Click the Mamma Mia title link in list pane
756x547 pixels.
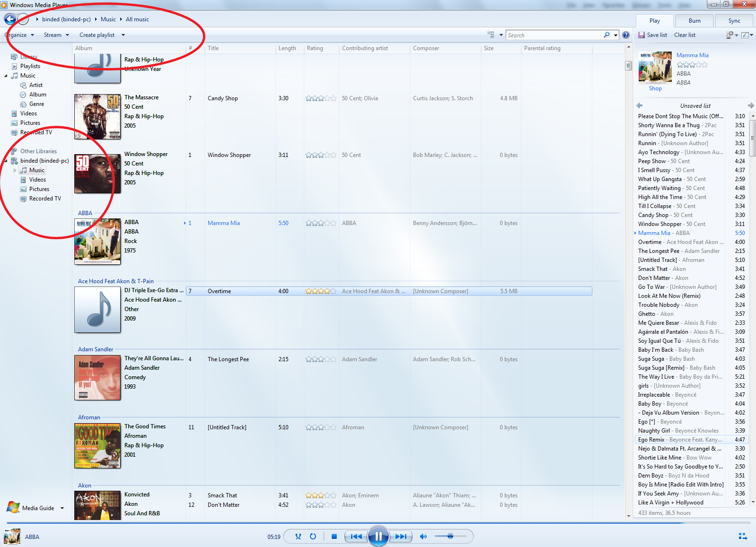point(692,55)
